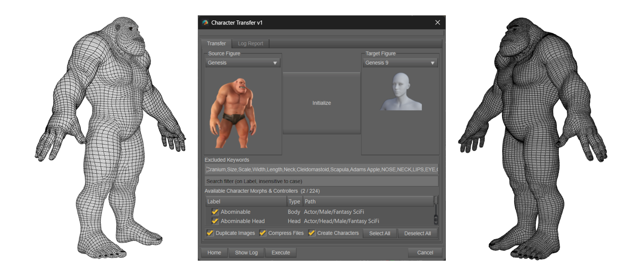This screenshot has height=276, width=644.
Task: Click the Character Transfer app icon in title bar
Action: coord(205,23)
